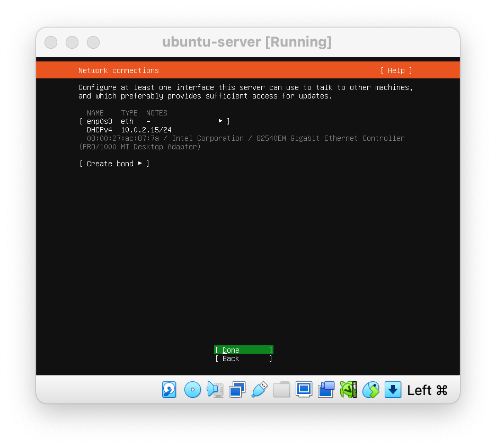Screen dimensions: 496x448
Task: Open the optical disk drive indicator
Action: (192, 390)
